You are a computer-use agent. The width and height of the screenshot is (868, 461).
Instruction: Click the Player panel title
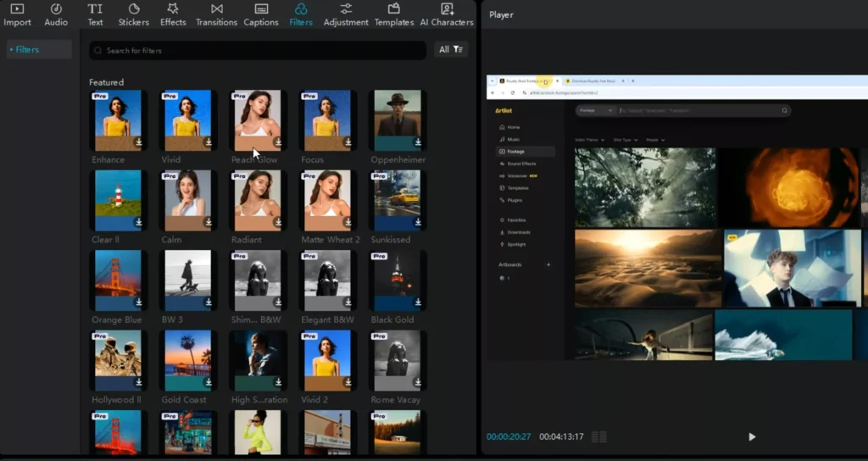tap(501, 15)
